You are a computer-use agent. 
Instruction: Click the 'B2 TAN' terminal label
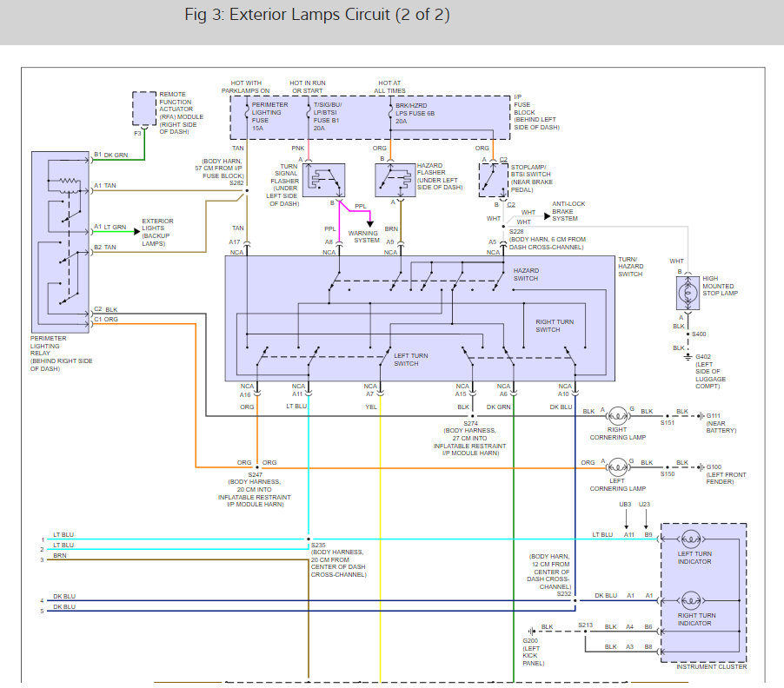tap(105, 248)
